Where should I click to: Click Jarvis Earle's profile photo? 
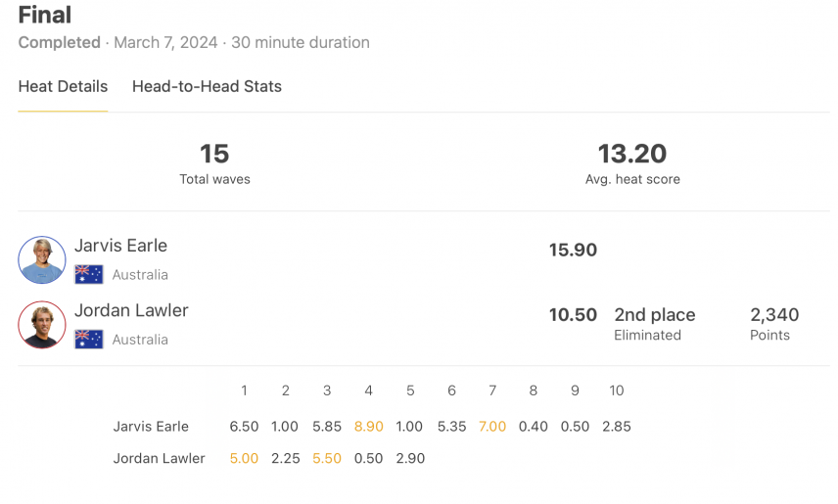click(42, 259)
